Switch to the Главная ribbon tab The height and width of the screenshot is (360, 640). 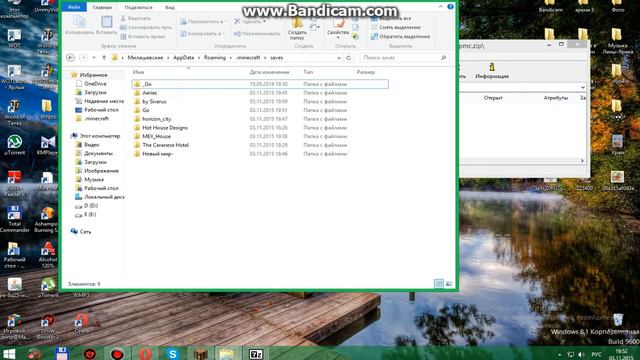point(102,7)
